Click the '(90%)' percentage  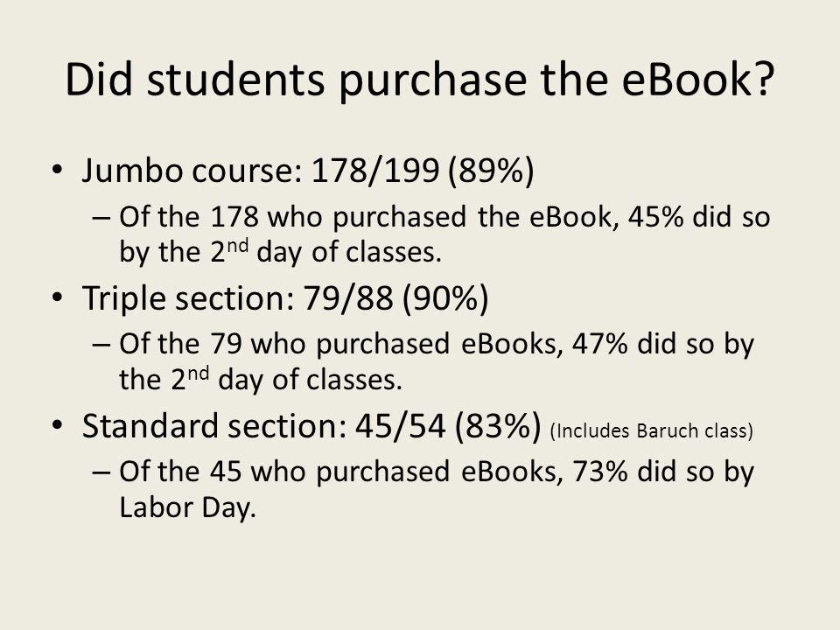445,297
